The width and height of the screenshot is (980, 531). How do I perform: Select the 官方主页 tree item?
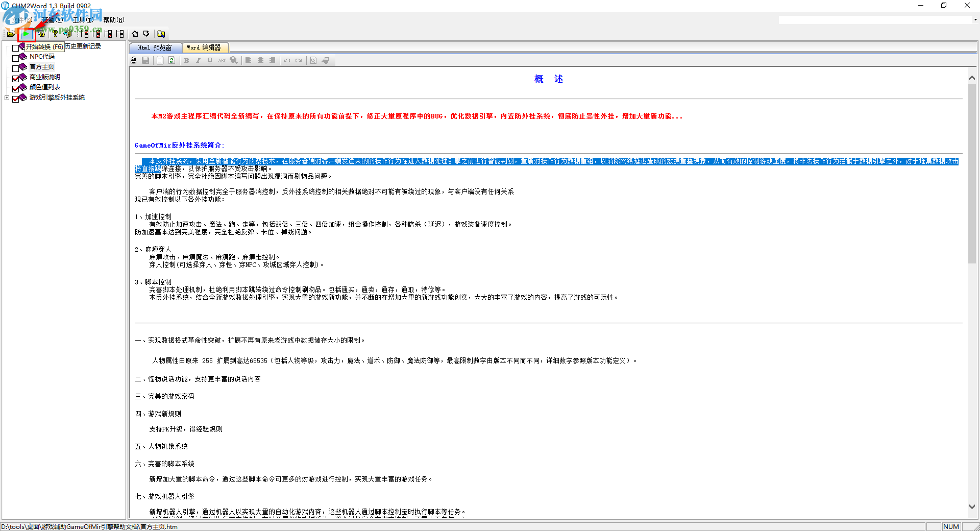point(42,67)
